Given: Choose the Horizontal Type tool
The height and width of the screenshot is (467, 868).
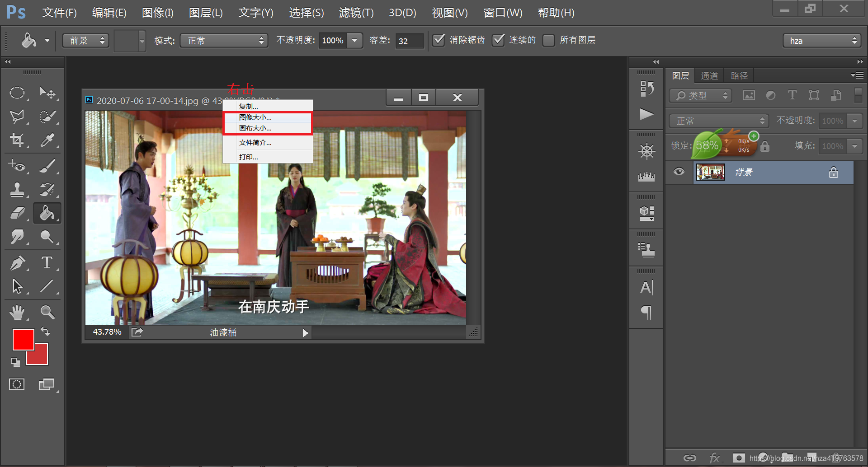Looking at the screenshot, I should (47, 262).
